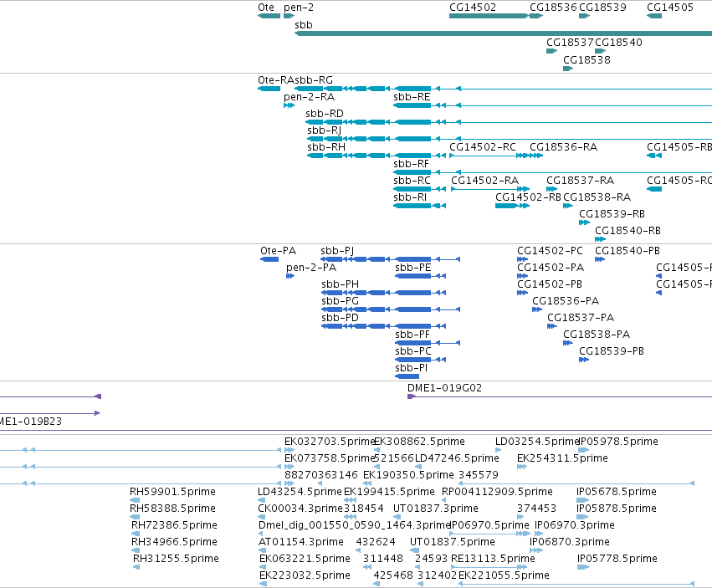Click the CG14505 gene label
Screen dimensions: 712x588
(x=670, y=8)
